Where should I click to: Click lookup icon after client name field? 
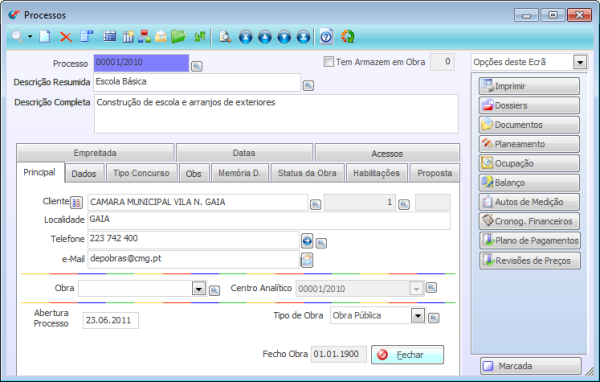coord(316,204)
